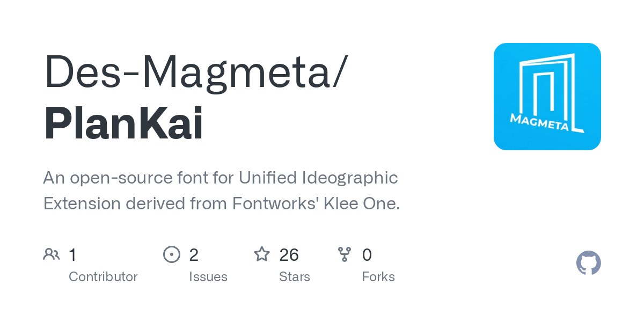
Task: Click the issues count number 2
Action: tap(194, 255)
